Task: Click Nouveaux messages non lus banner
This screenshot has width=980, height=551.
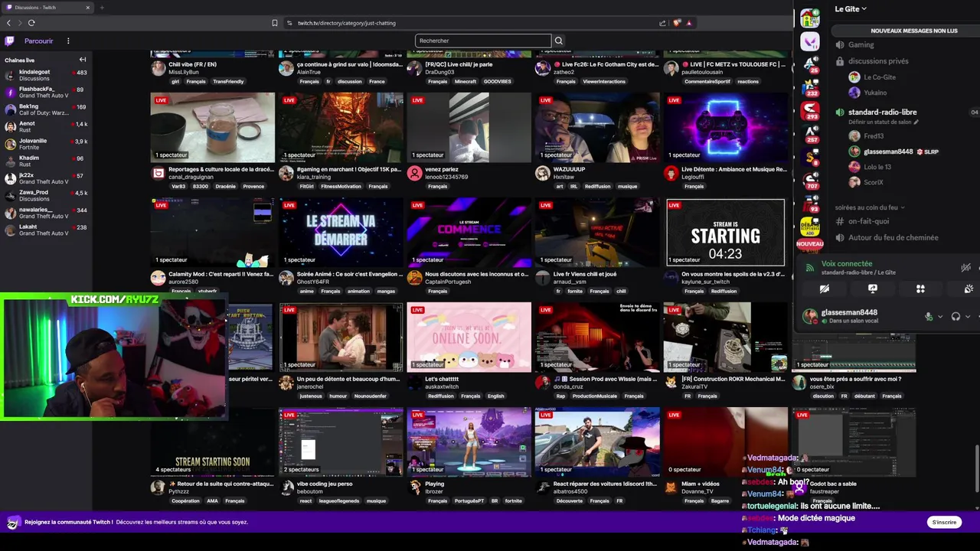Action: (914, 31)
